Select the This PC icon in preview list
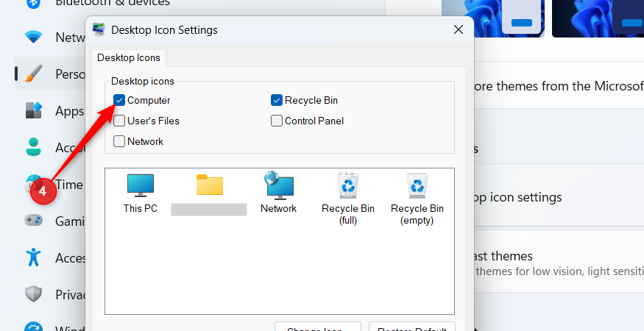644x331 pixels. point(141,185)
